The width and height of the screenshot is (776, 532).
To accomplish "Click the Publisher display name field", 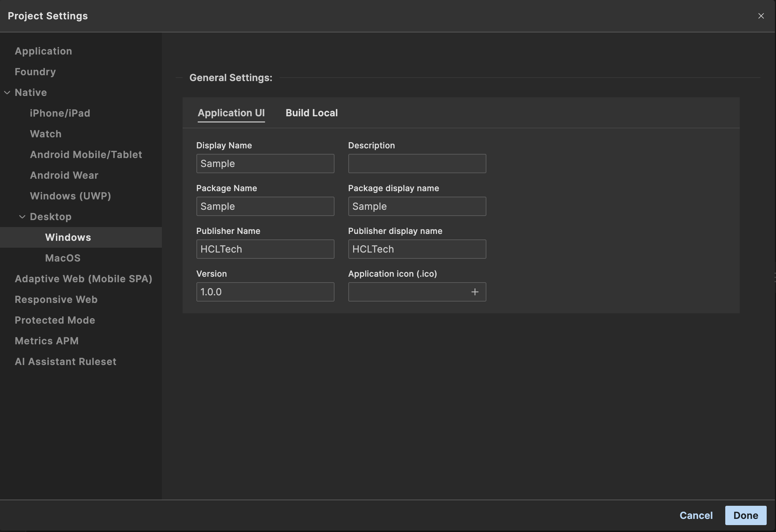I will [417, 249].
